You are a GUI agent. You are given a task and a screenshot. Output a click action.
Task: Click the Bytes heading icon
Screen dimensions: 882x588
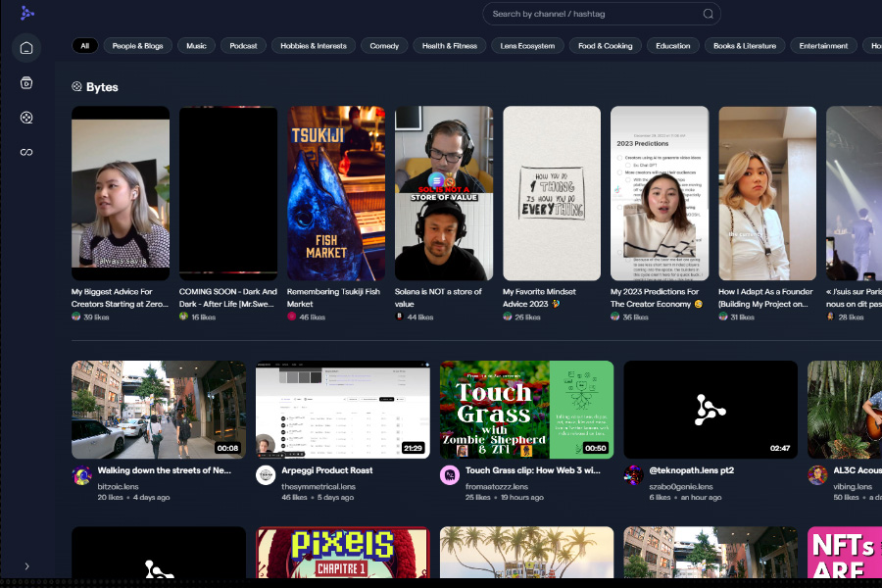coord(76,86)
